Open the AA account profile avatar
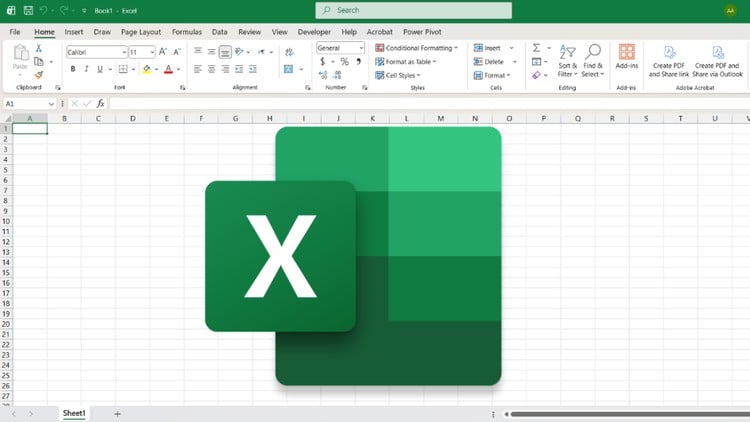The image size is (750, 422). point(730,11)
